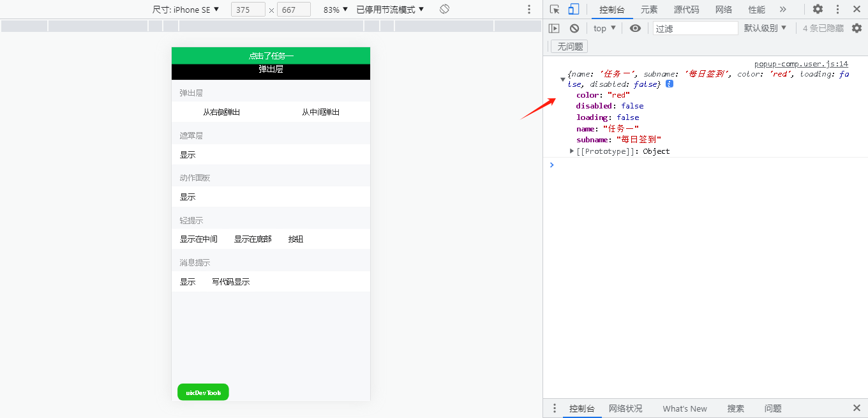The height and width of the screenshot is (418, 868).
Task: Tap 显示在中间 toast option
Action: [198, 239]
